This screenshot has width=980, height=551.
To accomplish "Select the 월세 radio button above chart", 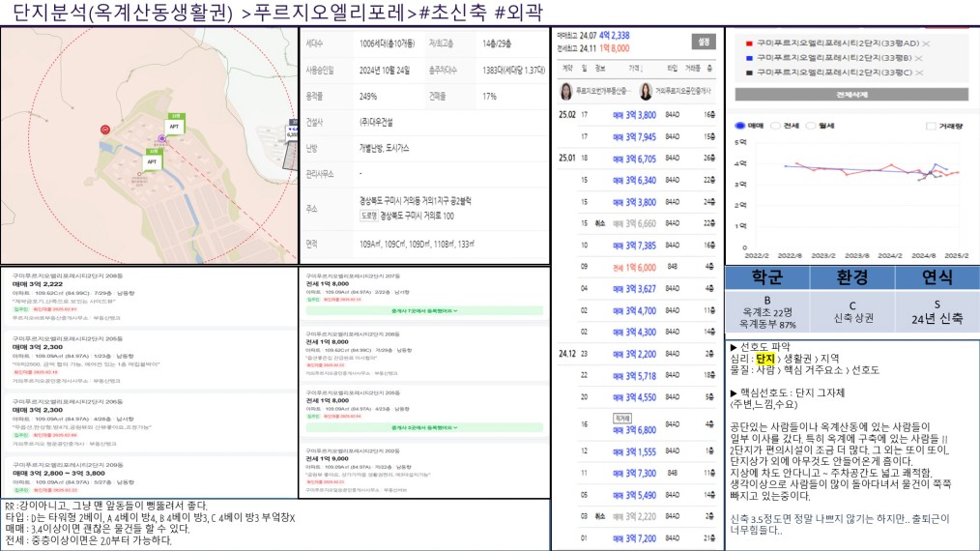I will [811, 126].
